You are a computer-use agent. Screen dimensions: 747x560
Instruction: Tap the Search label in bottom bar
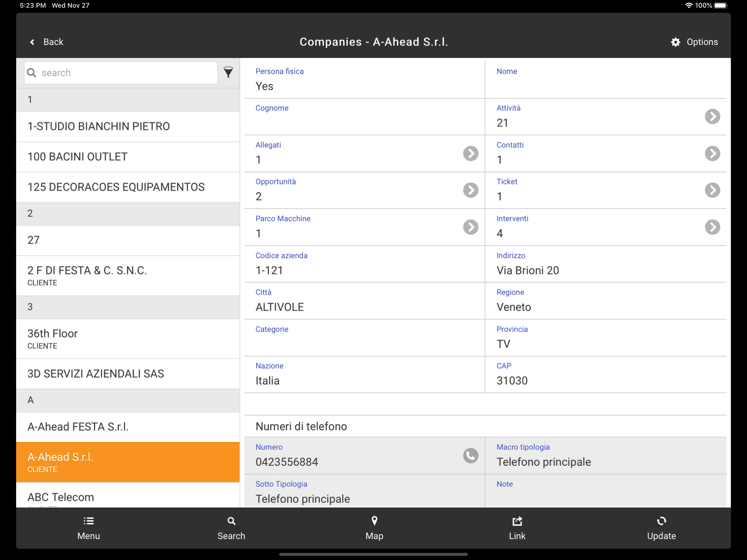[x=231, y=536]
